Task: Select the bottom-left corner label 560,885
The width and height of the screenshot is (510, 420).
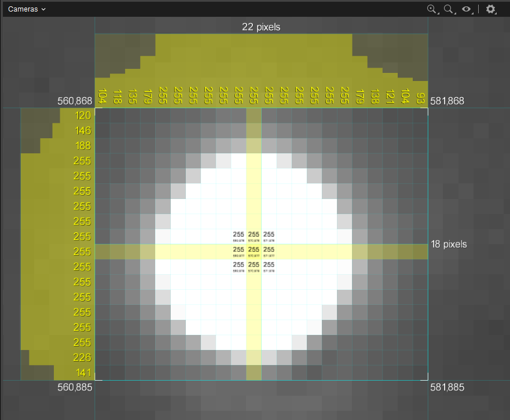Action: 75,387
